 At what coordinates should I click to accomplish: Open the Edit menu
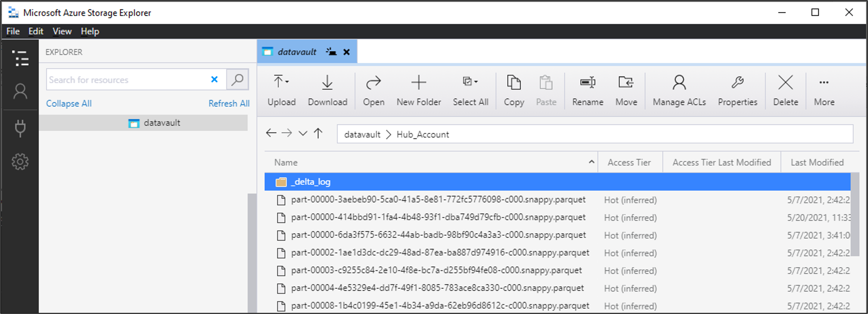(x=35, y=31)
